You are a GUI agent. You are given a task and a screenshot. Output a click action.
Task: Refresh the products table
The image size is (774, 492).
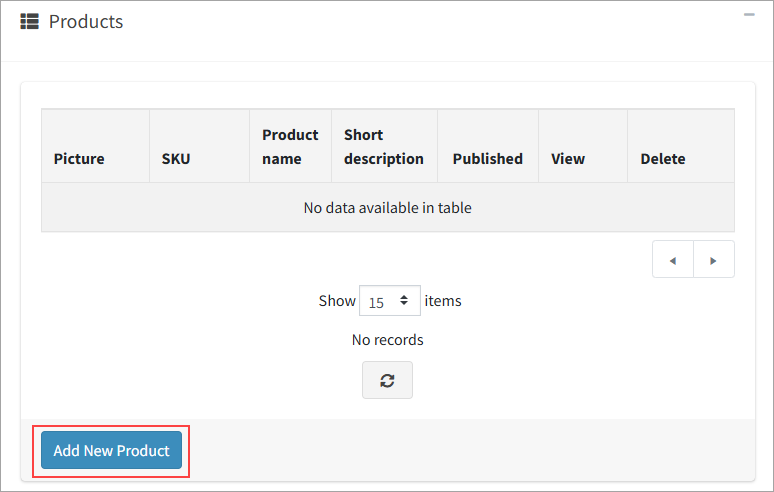point(387,380)
